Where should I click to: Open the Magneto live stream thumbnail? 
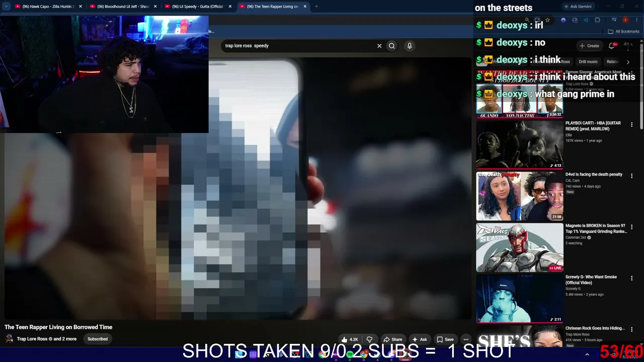[x=520, y=247]
